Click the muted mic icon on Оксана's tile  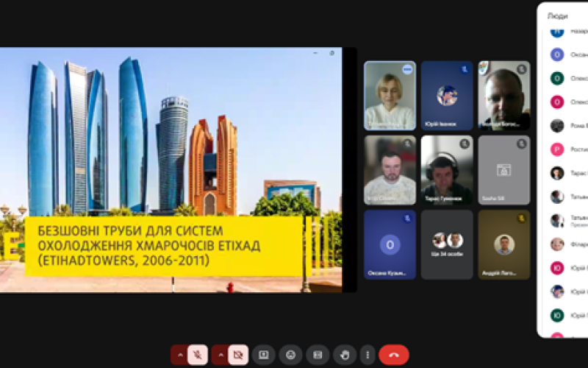(x=408, y=218)
